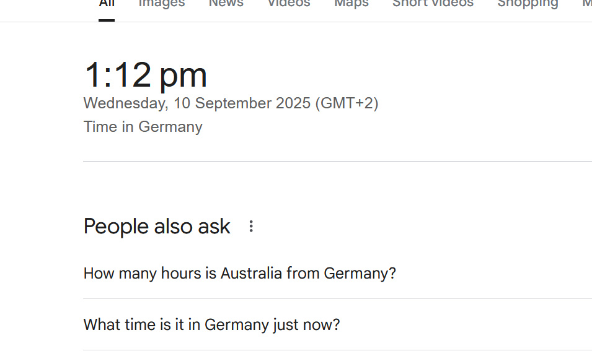Click the "Time in Germany" caption
Viewport: 592px width, 364px height.
click(143, 127)
